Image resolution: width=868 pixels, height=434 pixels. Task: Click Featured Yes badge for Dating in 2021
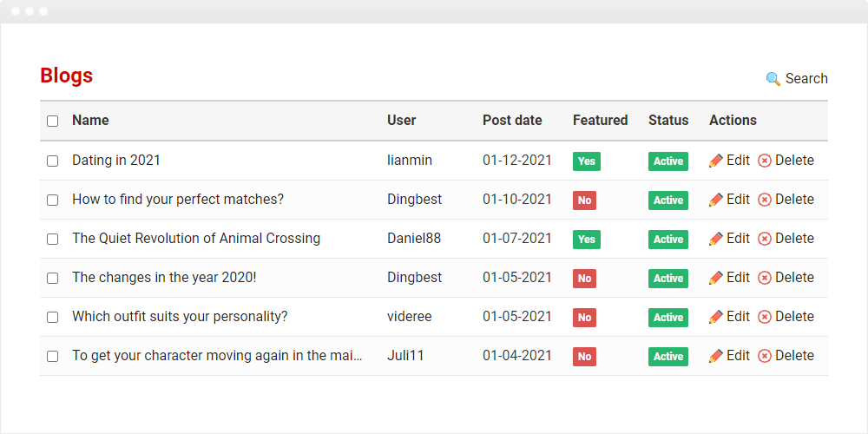tap(587, 161)
